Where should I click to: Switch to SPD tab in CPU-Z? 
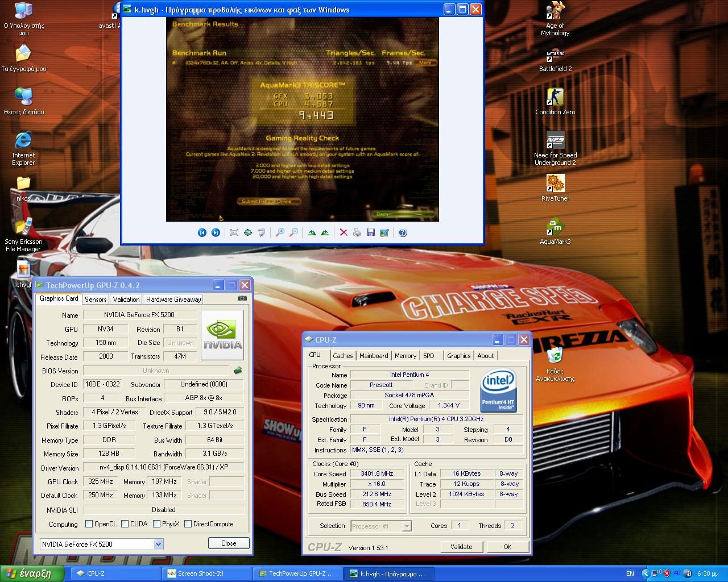pos(429,356)
